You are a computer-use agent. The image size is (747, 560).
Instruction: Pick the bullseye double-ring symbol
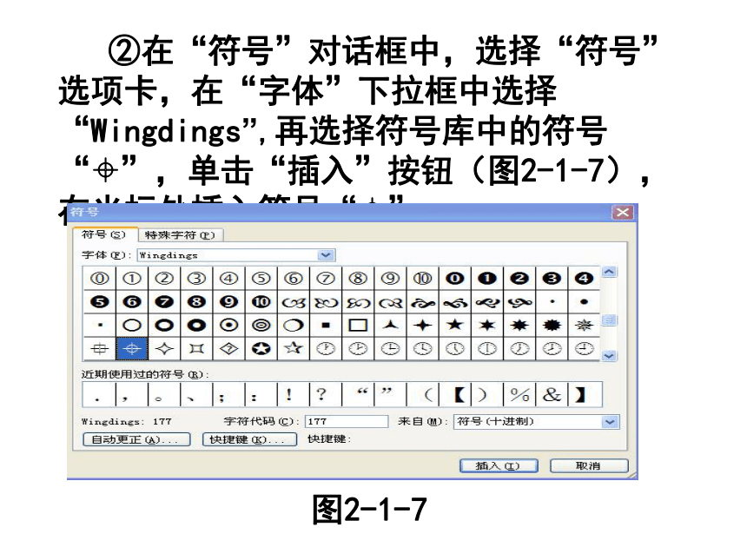coord(261,326)
